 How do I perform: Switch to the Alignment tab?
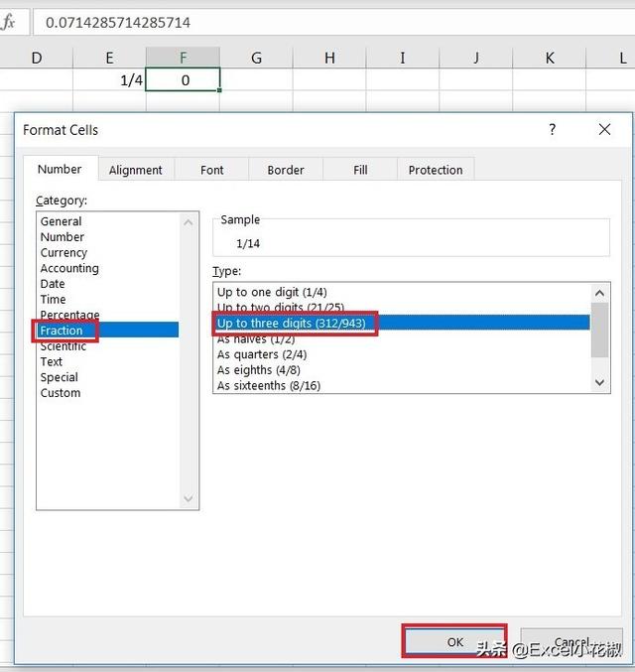[136, 170]
